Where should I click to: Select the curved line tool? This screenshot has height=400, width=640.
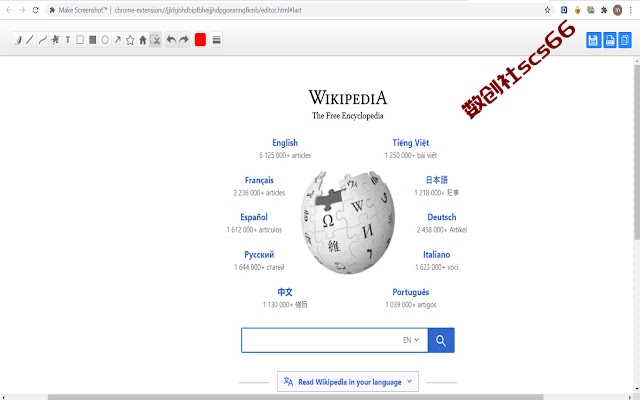42,40
